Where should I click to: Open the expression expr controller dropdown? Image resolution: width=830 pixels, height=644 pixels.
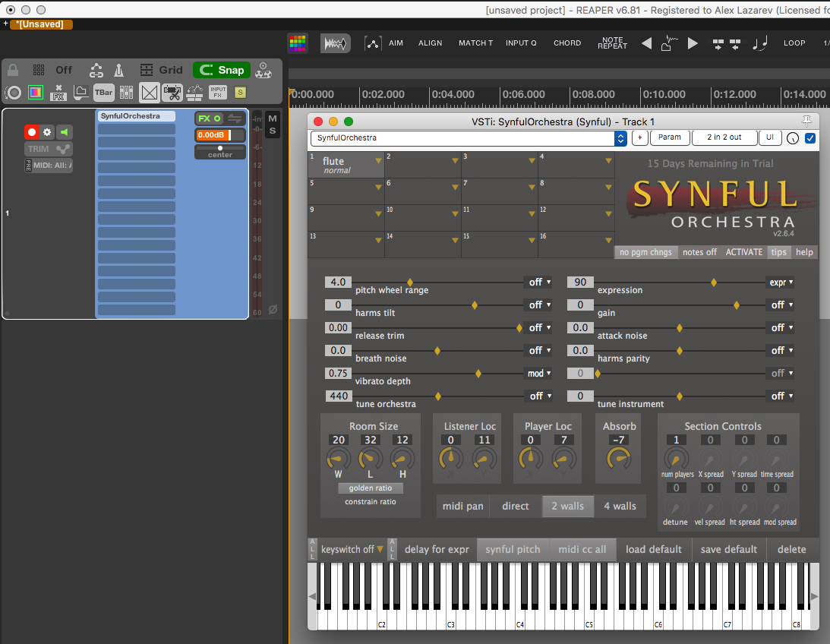pyautogui.click(x=781, y=282)
